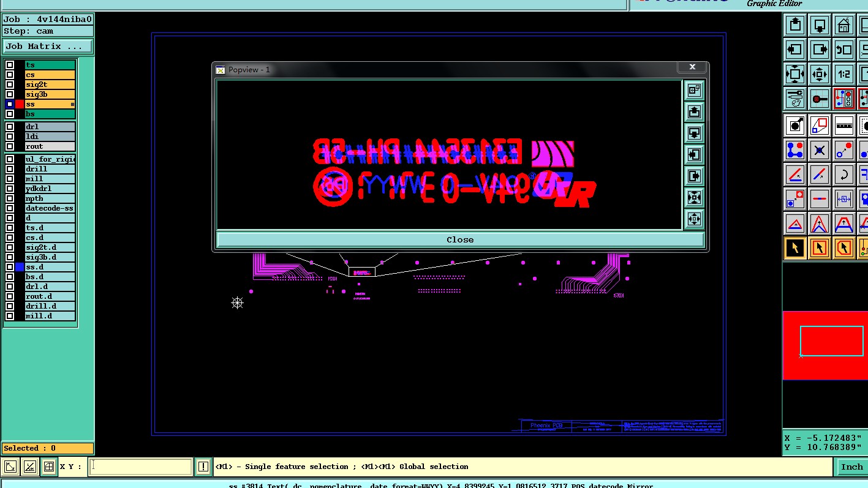The image size is (868, 488).
Task: Select the ruler measurement tool
Action: (x=844, y=126)
